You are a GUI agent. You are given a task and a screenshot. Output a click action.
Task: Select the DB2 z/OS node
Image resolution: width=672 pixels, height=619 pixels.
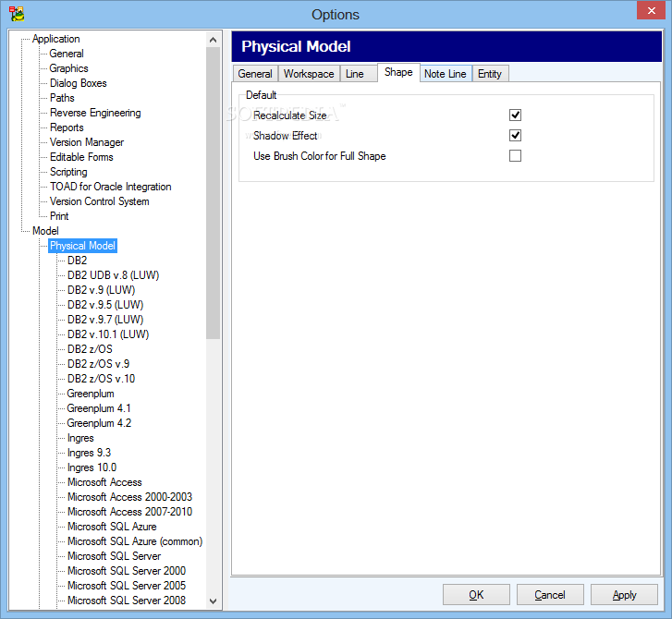tap(90, 349)
